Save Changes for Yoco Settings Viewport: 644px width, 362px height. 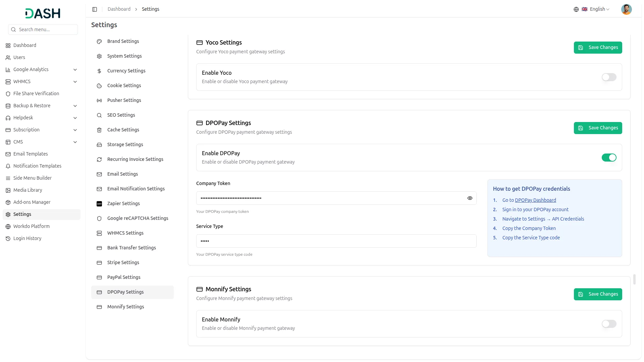(x=598, y=48)
